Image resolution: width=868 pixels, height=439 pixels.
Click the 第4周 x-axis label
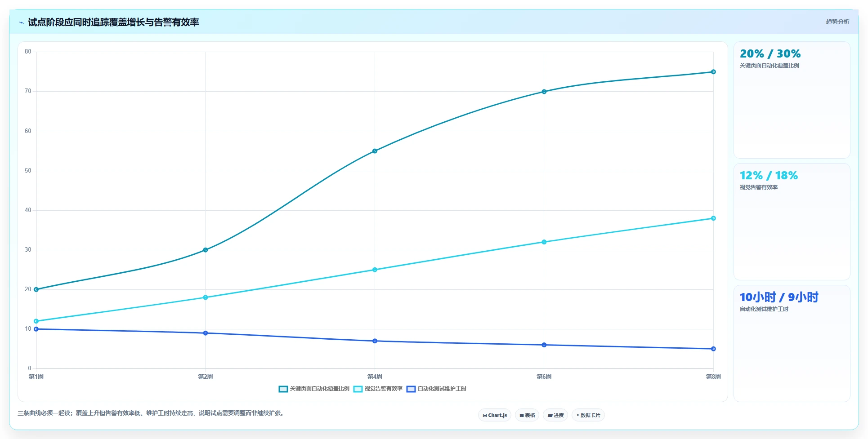(x=375, y=377)
